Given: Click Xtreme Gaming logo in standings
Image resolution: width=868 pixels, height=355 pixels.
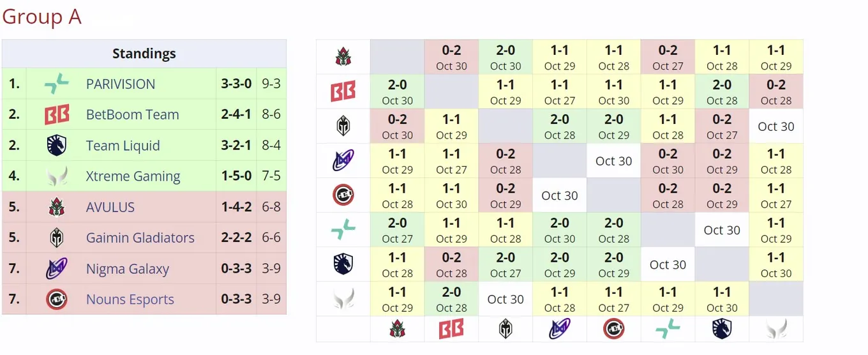Looking at the screenshot, I should [57, 176].
